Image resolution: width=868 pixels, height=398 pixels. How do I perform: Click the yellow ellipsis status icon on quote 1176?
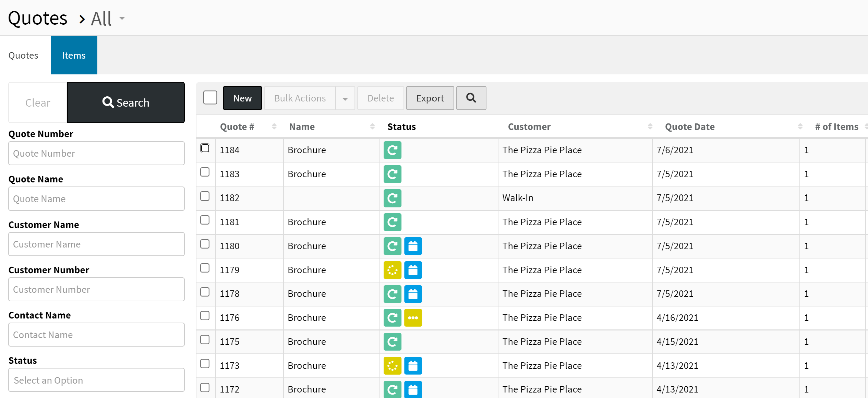tap(413, 318)
